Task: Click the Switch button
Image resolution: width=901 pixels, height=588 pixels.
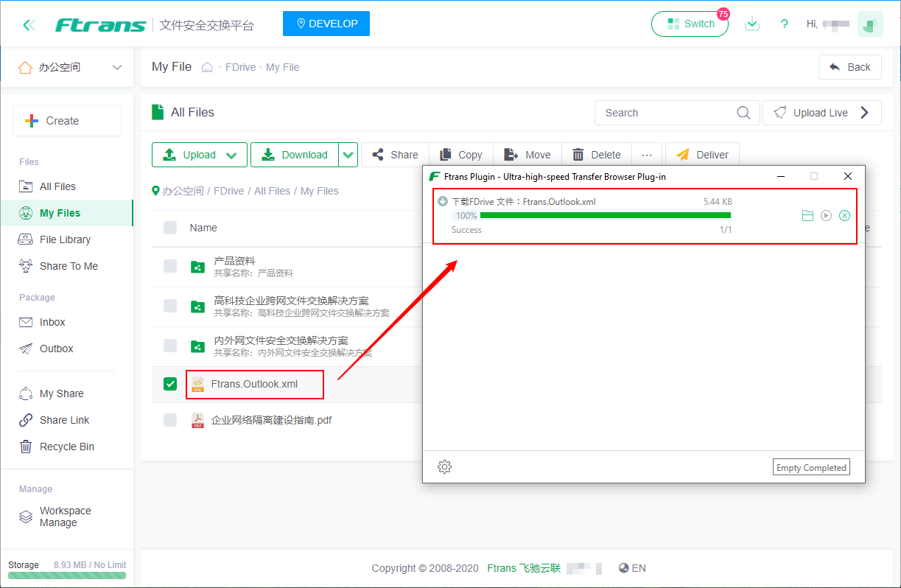Action: tap(690, 24)
